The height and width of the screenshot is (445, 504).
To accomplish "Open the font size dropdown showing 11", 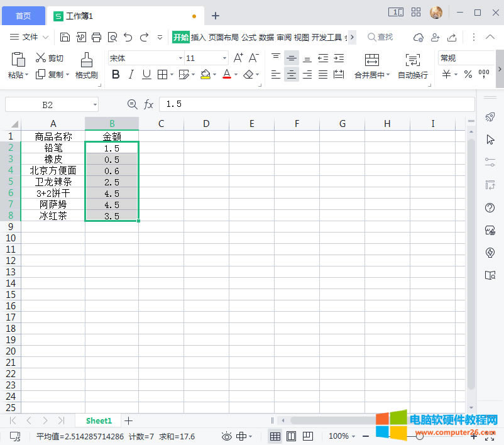I will tap(224, 58).
